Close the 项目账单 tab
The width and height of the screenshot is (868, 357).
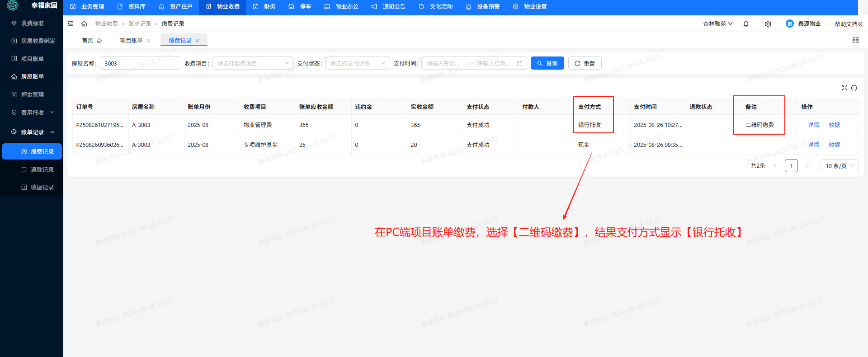tap(148, 41)
